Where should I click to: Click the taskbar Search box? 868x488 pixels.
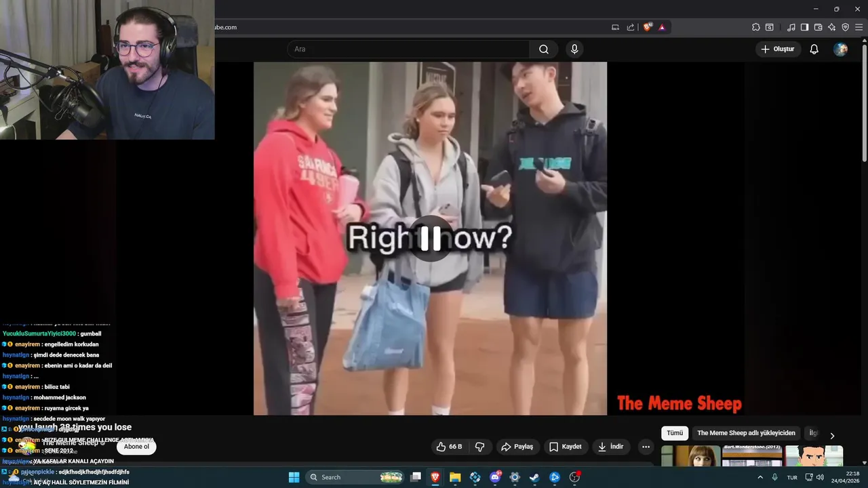pyautogui.click(x=355, y=477)
